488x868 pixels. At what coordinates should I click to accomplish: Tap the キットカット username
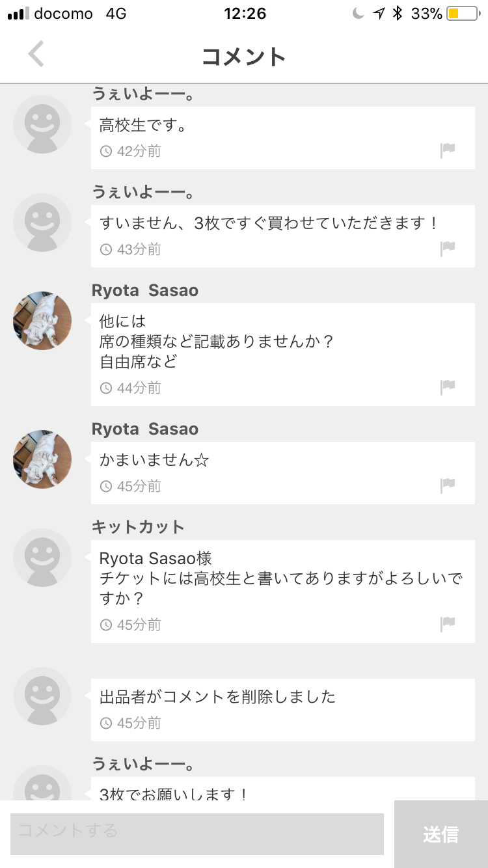138,527
